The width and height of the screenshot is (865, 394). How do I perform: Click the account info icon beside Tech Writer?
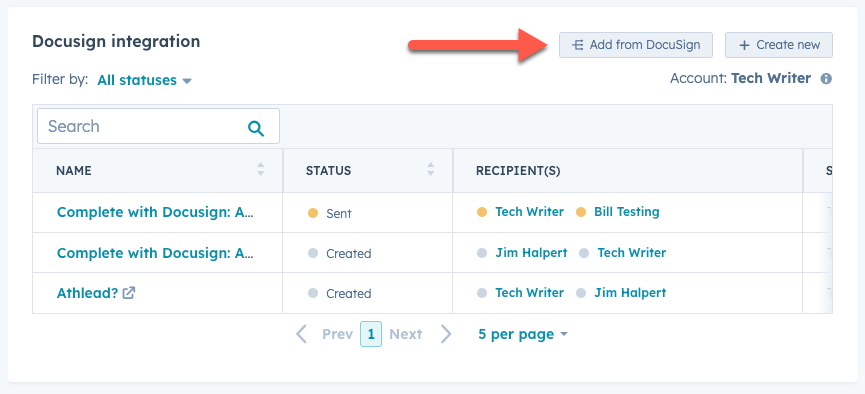[x=826, y=79]
